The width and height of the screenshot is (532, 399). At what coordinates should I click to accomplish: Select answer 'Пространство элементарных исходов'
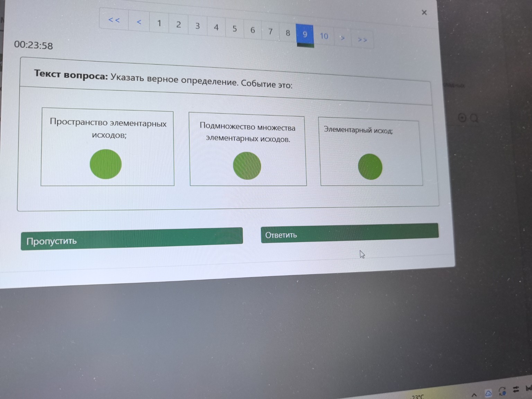click(x=106, y=164)
